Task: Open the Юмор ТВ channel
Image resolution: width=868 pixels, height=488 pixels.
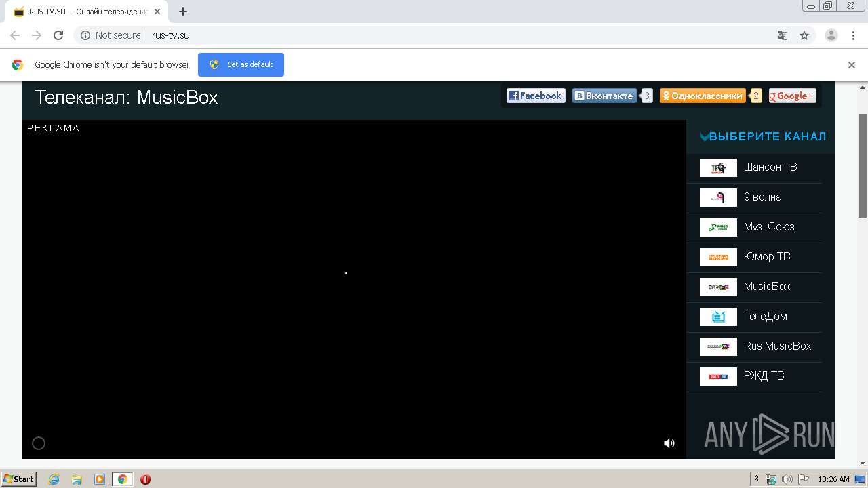Action: (x=767, y=257)
